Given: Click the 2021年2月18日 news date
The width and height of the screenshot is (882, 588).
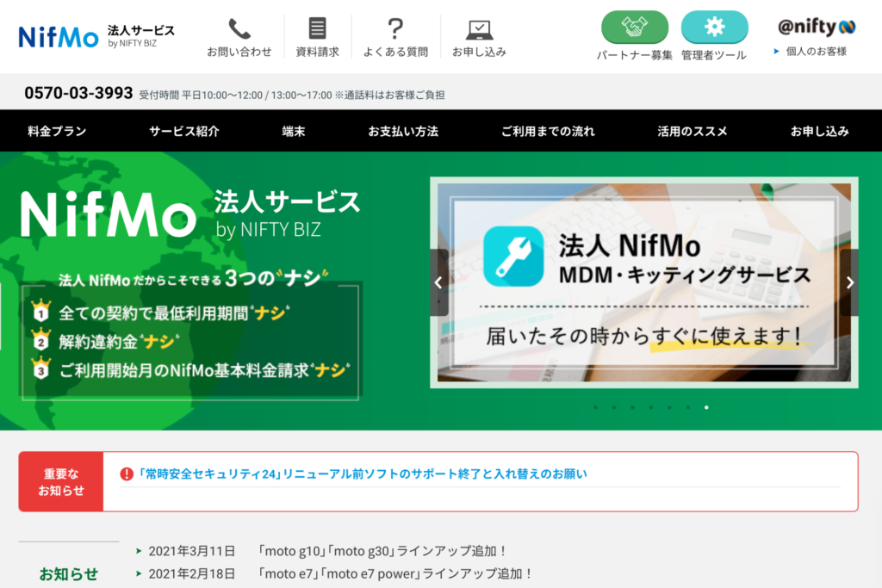Looking at the screenshot, I should [192, 574].
